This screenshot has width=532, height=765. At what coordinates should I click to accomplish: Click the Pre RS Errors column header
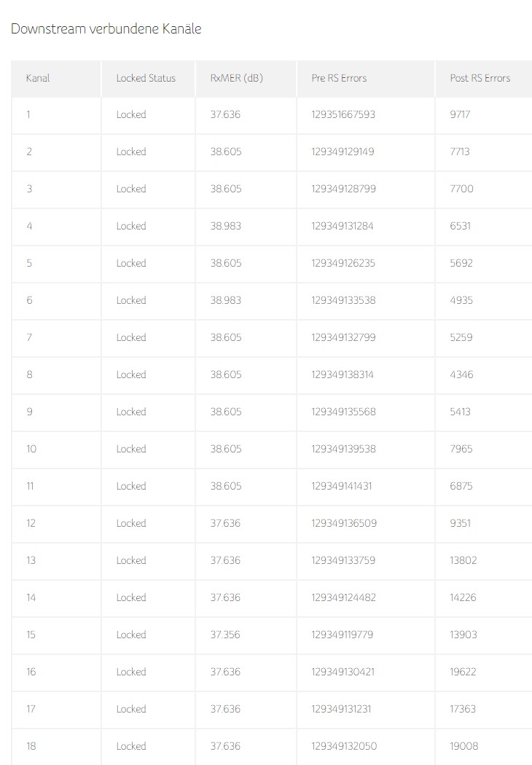pyautogui.click(x=339, y=78)
